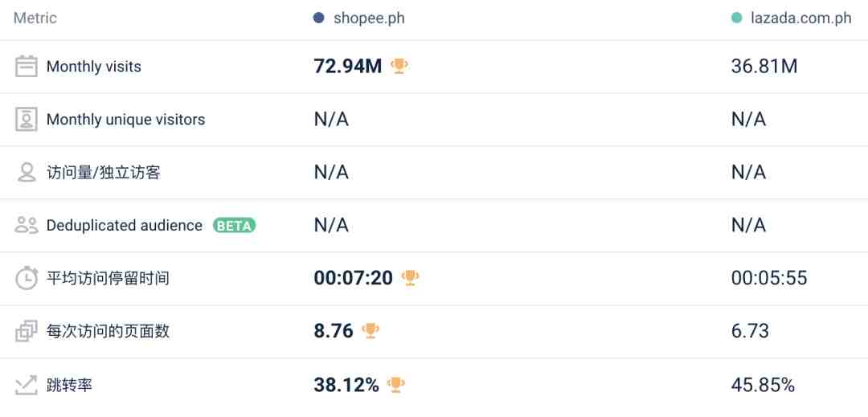Click the Deduplicated audience people icon
Image resolution: width=868 pixels, height=417 pixels.
(x=26, y=225)
